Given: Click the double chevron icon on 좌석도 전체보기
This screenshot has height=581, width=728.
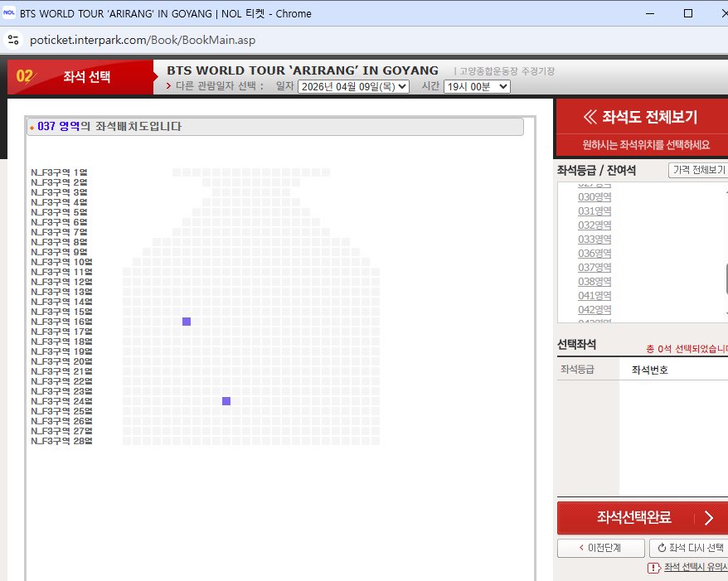Looking at the screenshot, I should tap(590, 117).
